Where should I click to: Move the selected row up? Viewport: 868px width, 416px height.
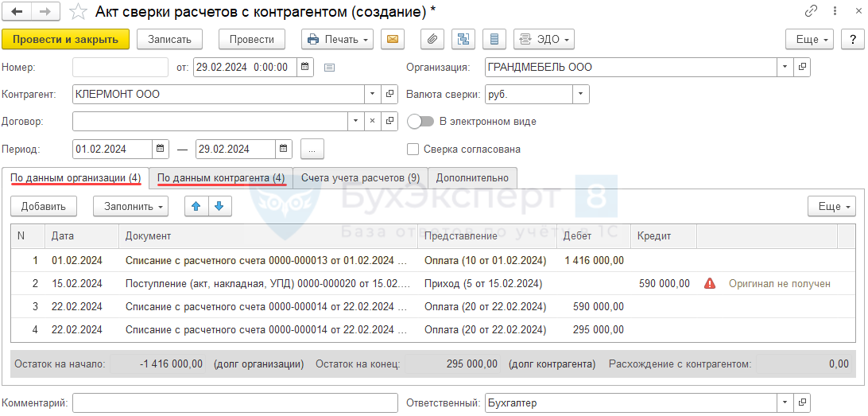(x=196, y=206)
